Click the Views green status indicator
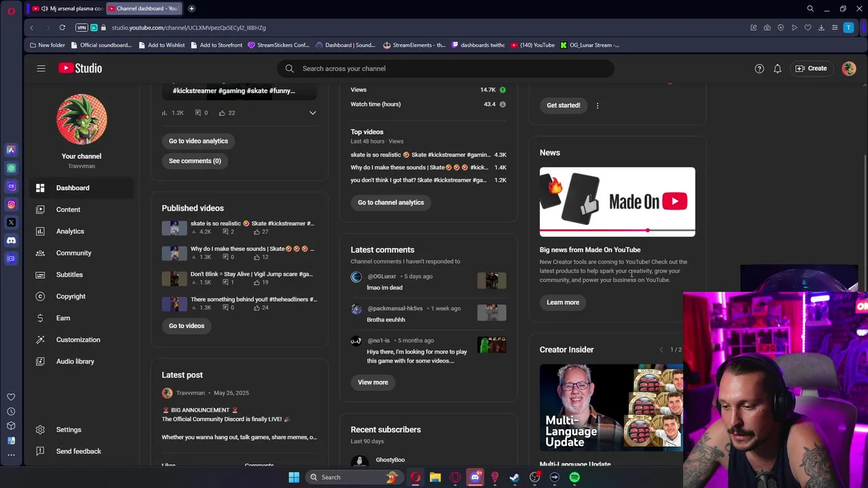Viewport: 868px width, 488px height. 502,90
